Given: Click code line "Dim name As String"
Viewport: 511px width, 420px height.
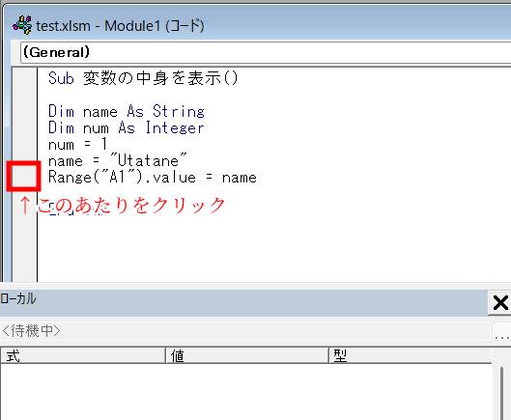Looking at the screenshot, I should (x=127, y=111).
